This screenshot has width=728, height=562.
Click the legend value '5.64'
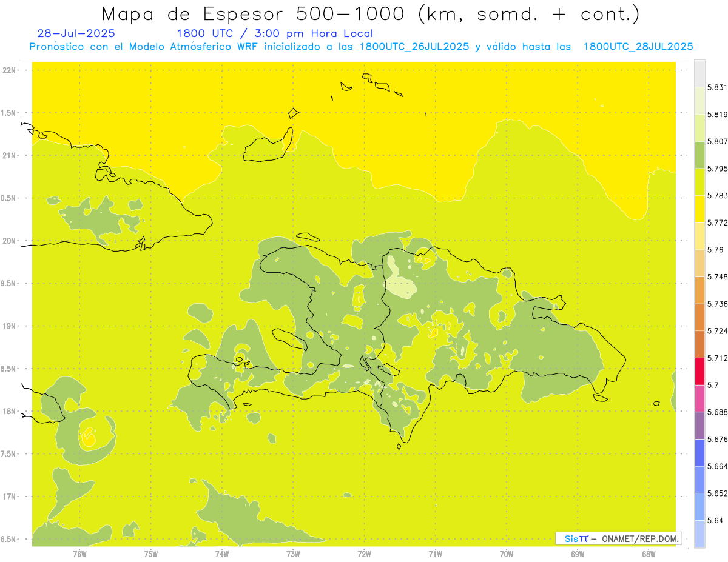[715, 520]
